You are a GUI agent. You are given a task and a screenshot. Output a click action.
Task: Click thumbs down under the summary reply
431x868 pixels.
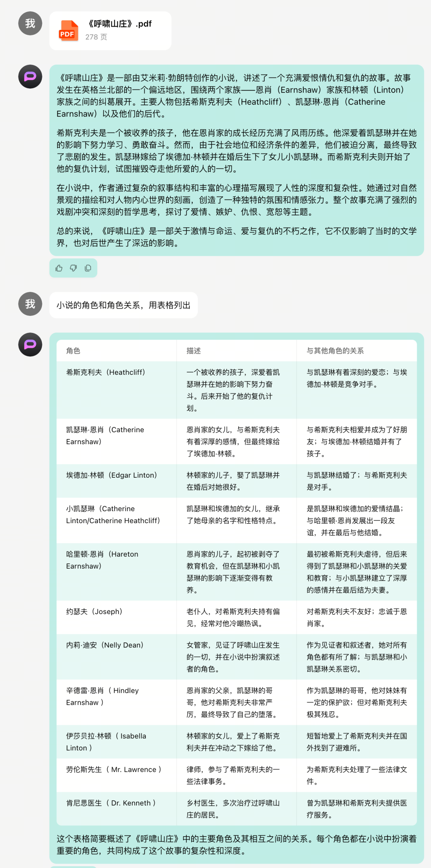(x=73, y=268)
